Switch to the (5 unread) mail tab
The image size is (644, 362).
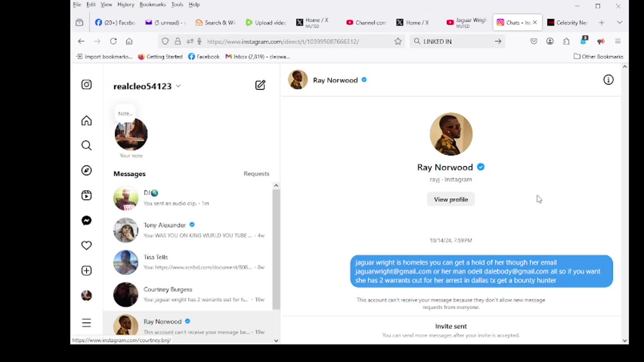point(166,23)
